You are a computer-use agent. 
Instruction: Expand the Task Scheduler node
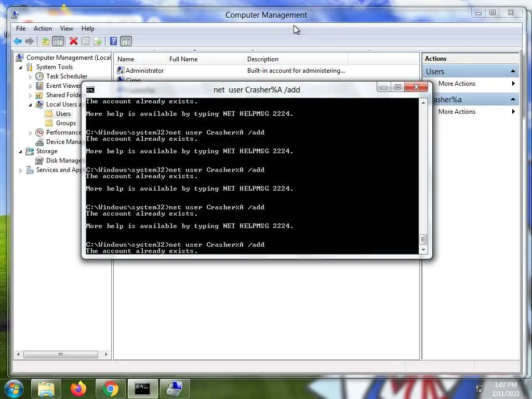[30, 77]
